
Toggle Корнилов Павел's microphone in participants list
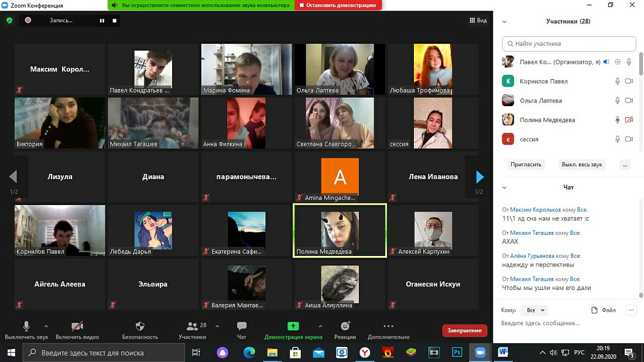[x=617, y=81]
